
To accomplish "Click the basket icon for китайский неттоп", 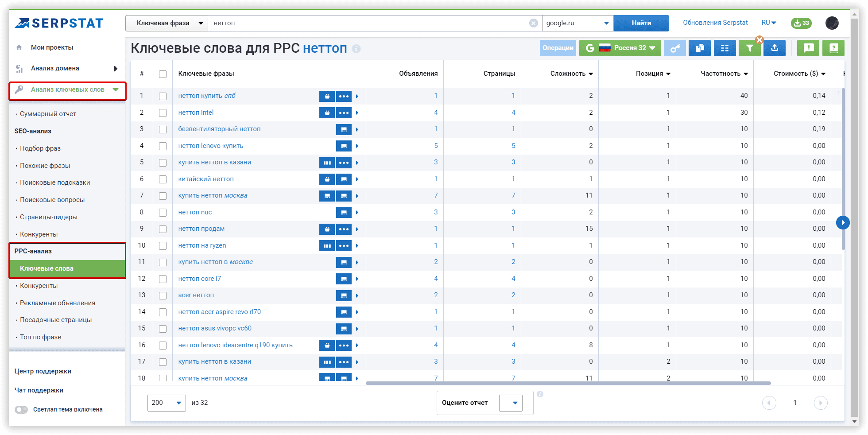I will 327,179.
